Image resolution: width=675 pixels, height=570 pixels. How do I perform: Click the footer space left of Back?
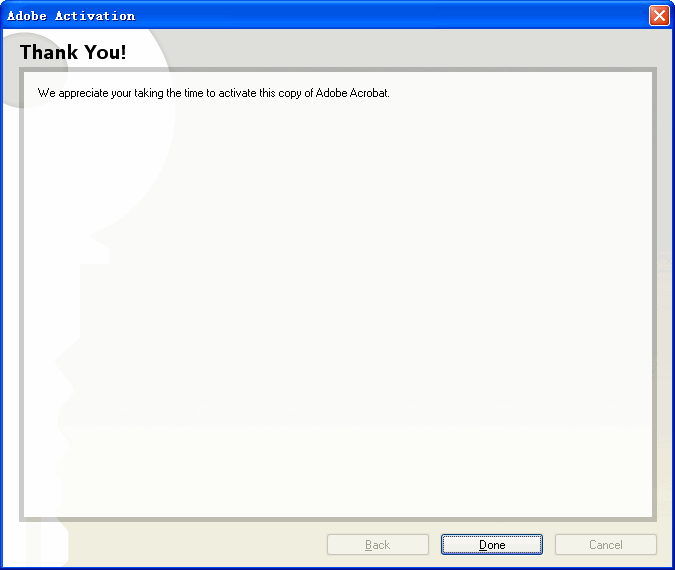(x=194, y=545)
